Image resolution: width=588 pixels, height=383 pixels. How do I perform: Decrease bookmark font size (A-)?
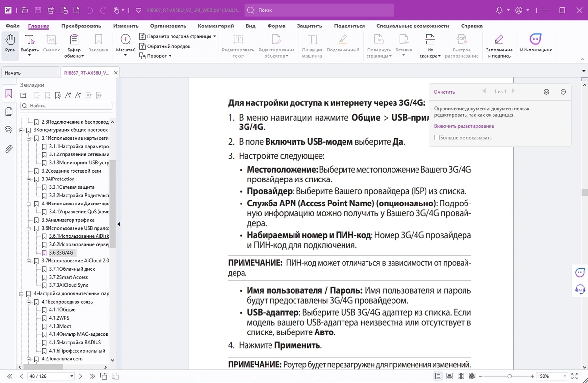click(x=79, y=95)
